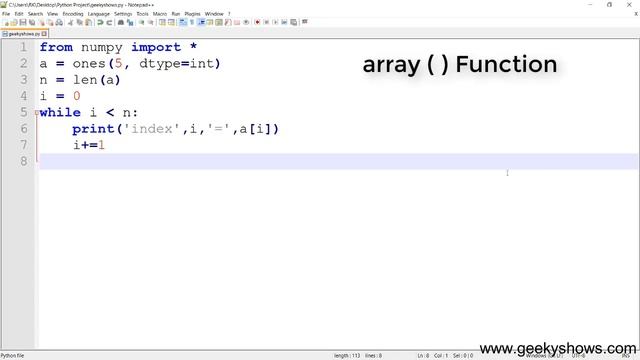This screenshot has height=360, width=640.
Task: Toggle file Monitoring eye icon
Action: [x=246, y=22]
